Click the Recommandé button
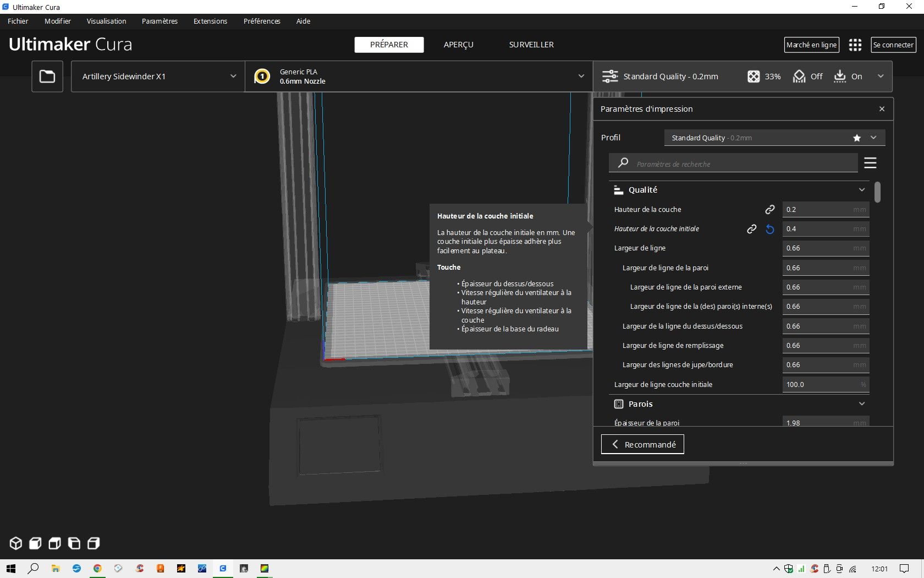This screenshot has width=924, height=578. (x=642, y=444)
